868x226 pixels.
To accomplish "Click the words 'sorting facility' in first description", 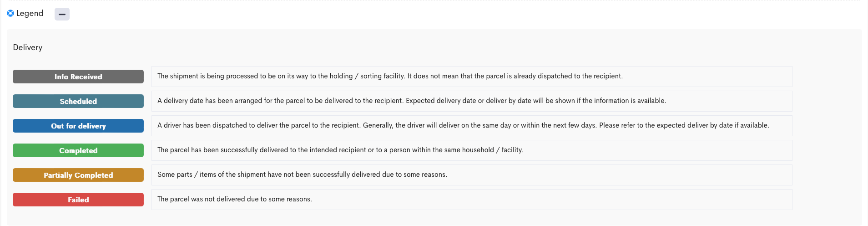I will 383,76.
